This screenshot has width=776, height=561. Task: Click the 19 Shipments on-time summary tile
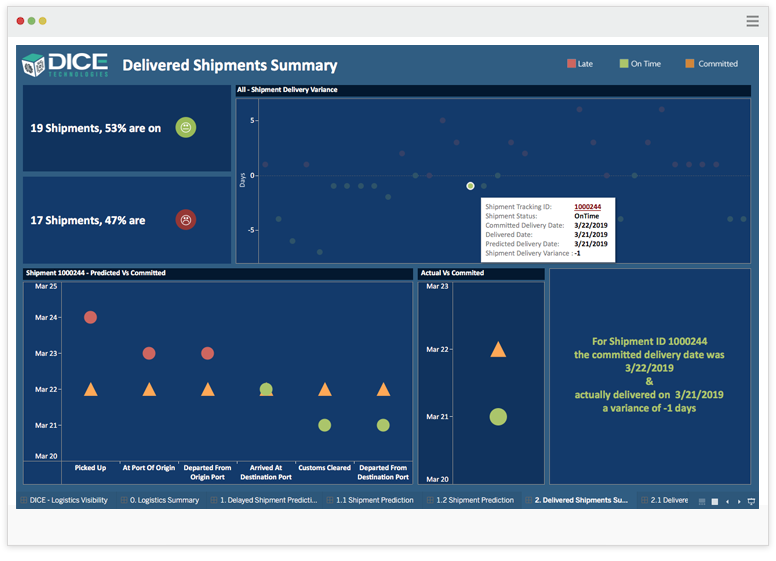[x=127, y=128]
